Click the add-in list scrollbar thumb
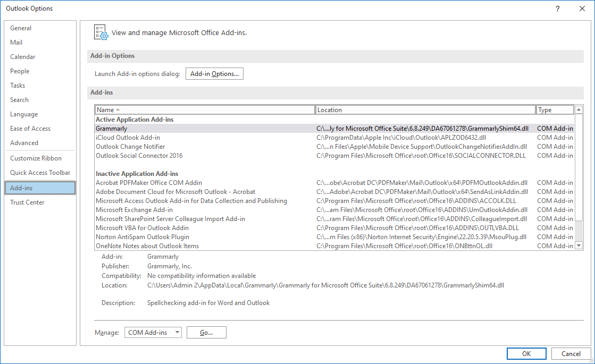 [x=579, y=167]
